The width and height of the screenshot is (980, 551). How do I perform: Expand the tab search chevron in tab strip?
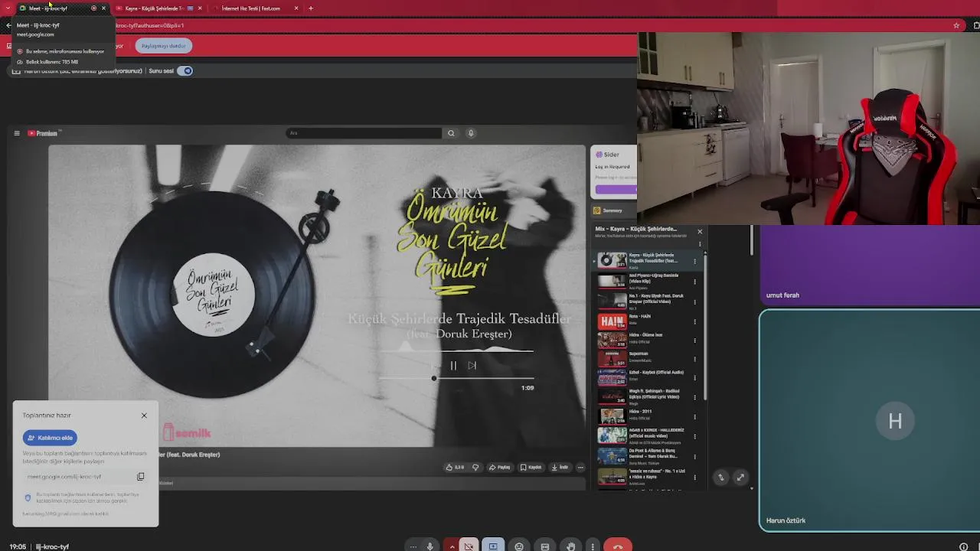(x=8, y=8)
